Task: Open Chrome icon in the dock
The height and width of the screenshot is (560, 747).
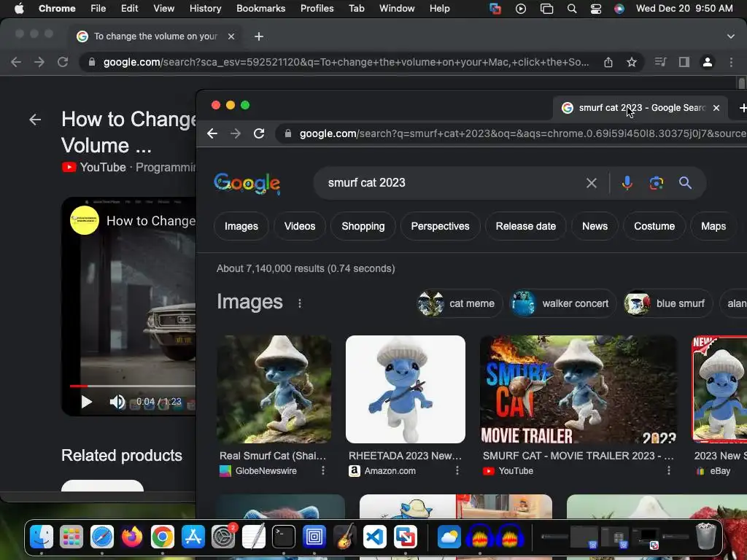Action: tap(163, 537)
